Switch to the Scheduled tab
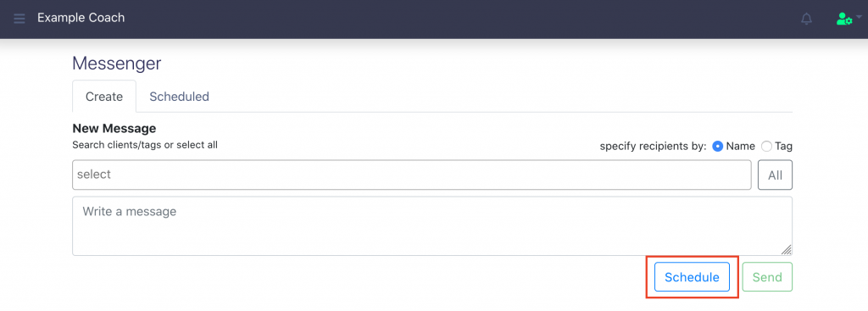This screenshot has width=868, height=311. 180,97
